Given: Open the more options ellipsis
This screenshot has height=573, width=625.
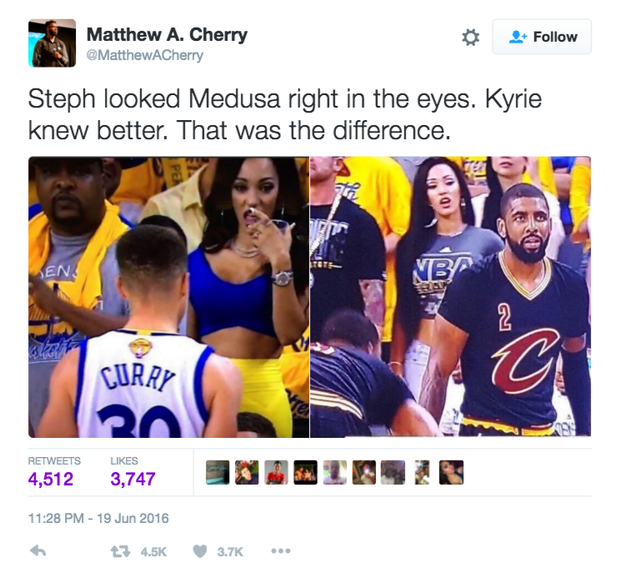Looking at the screenshot, I should click(281, 551).
